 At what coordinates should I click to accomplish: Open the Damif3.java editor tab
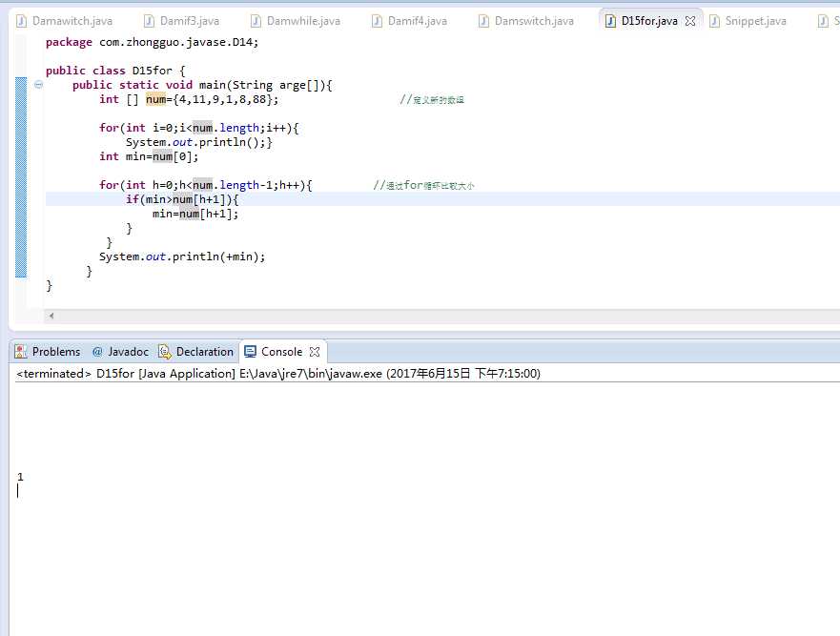(x=181, y=21)
